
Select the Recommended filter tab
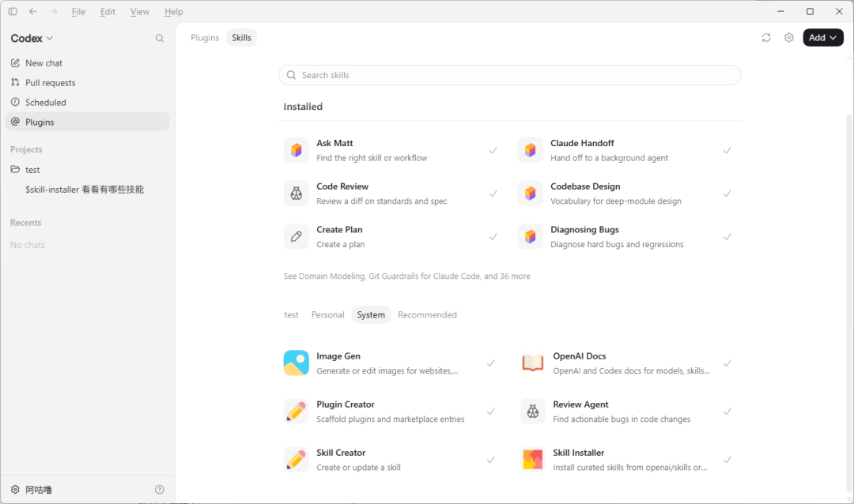pos(427,314)
